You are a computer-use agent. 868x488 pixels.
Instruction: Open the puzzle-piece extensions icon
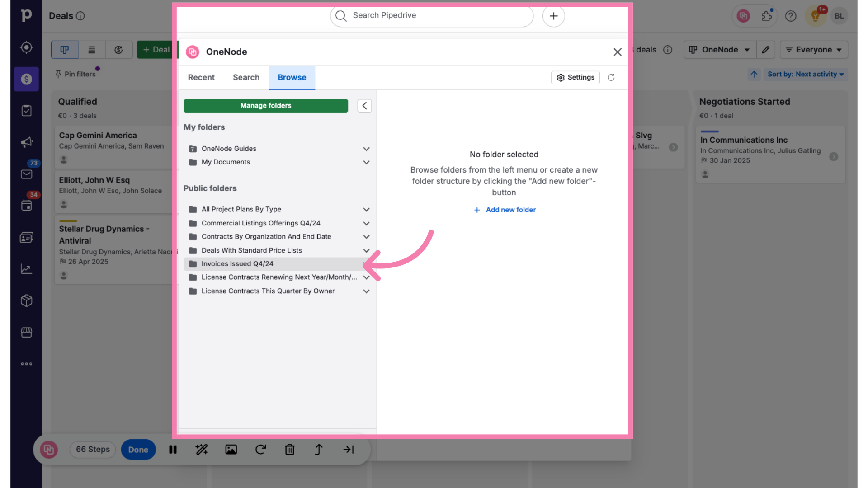[767, 16]
